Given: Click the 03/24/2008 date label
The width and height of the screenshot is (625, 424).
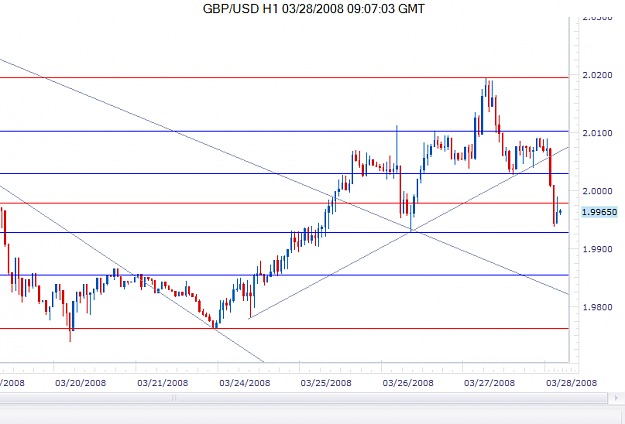Looking at the screenshot, I should point(244,383).
